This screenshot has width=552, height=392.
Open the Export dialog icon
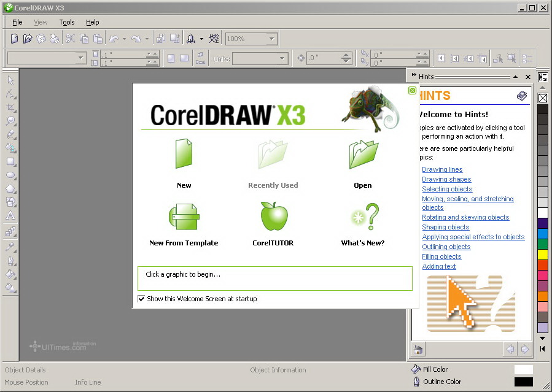click(176, 38)
